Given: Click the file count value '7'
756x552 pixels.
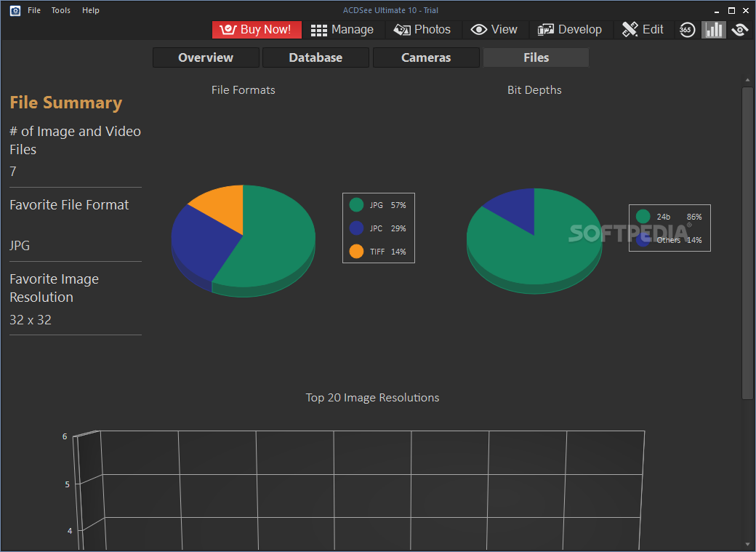Looking at the screenshot, I should pos(13,172).
